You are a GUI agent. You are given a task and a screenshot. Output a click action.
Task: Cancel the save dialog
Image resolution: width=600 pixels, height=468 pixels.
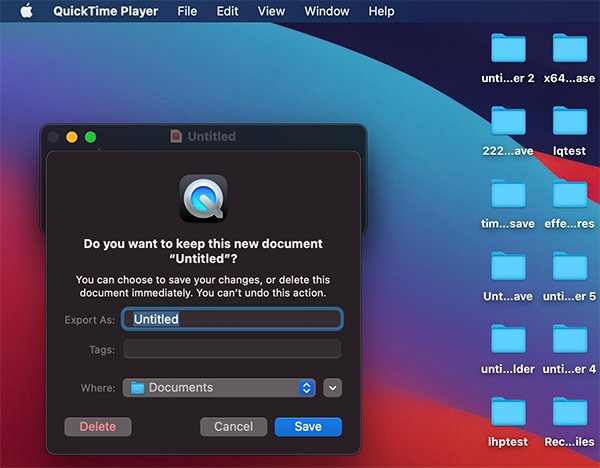coord(233,427)
